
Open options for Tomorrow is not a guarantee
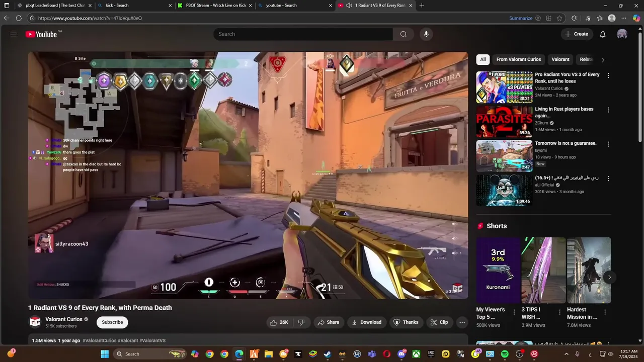[x=608, y=144]
